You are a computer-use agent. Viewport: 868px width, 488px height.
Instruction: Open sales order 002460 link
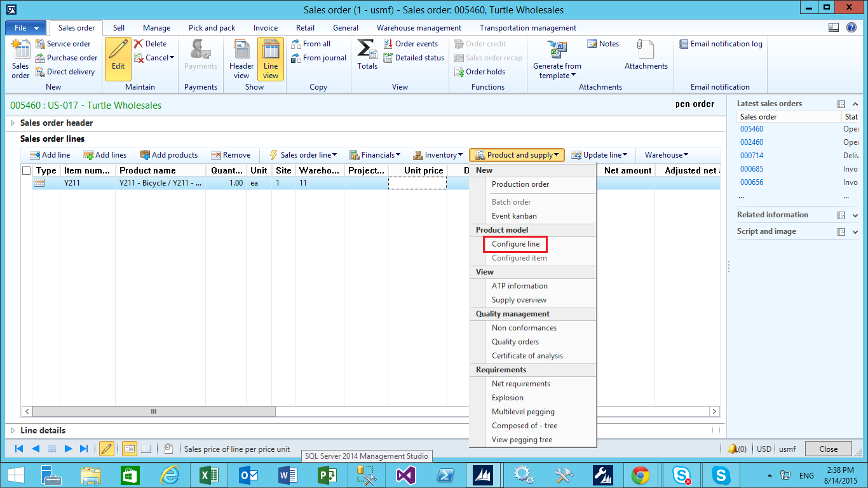pos(752,142)
